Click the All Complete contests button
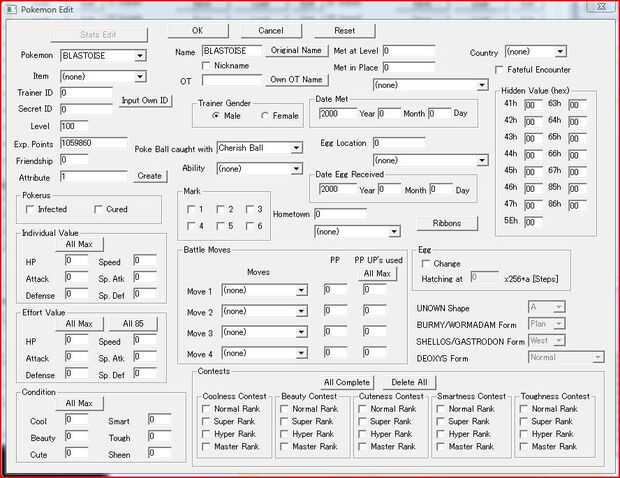Image resolution: width=620 pixels, height=478 pixels. click(x=347, y=382)
